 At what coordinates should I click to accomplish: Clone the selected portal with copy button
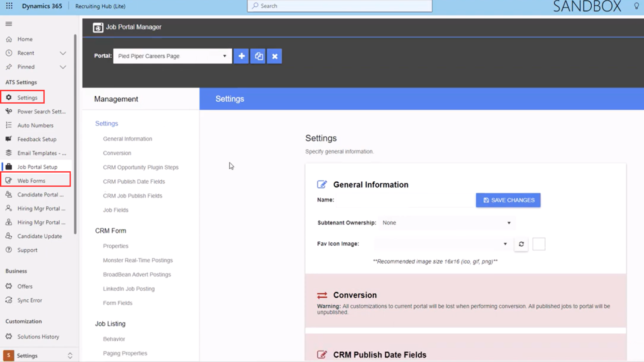point(258,56)
